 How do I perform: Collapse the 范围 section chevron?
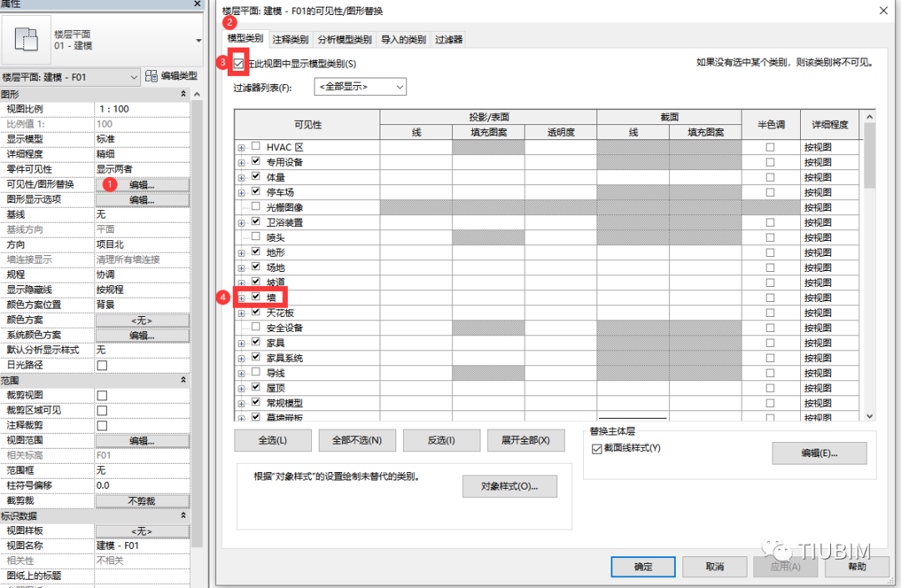tap(184, 380)
